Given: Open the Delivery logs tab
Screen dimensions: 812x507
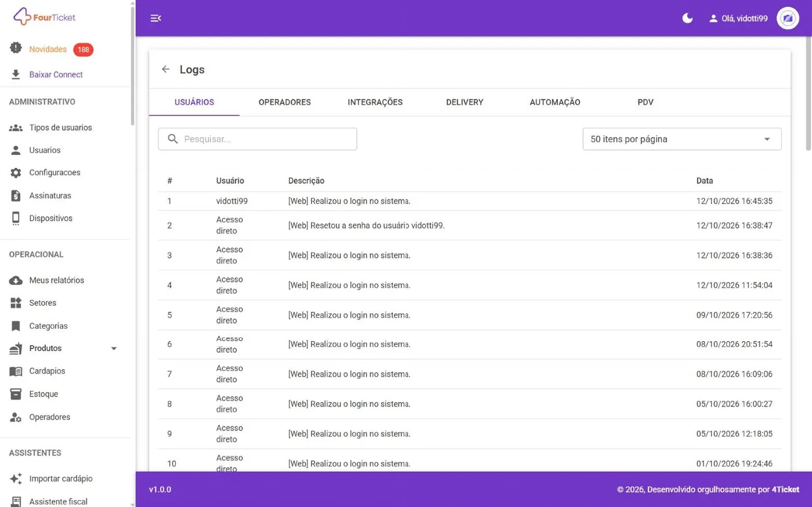Looking at the screenshot, I should [x=465, y=102].
